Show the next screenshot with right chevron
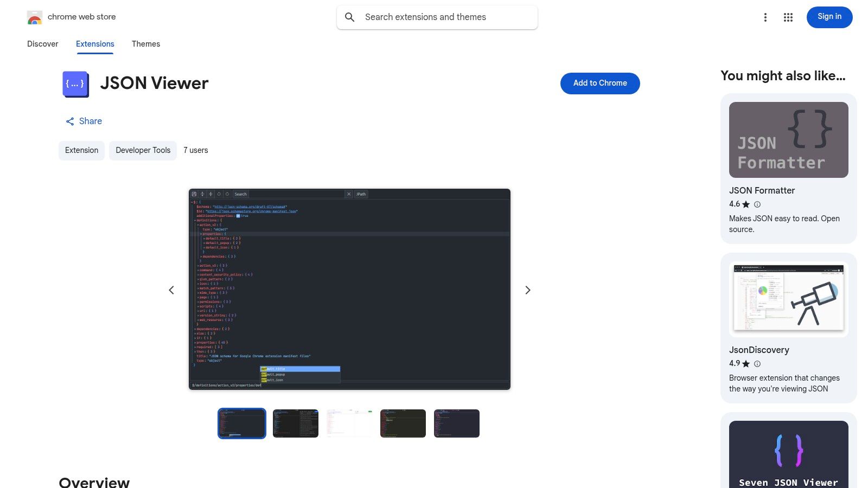Viewport: 868px width, 488px height. click(527, 290)
